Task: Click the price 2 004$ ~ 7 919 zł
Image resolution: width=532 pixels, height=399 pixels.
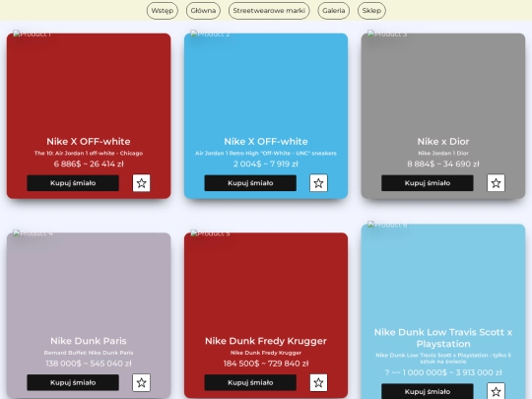Action: click(x=266, y=164)
